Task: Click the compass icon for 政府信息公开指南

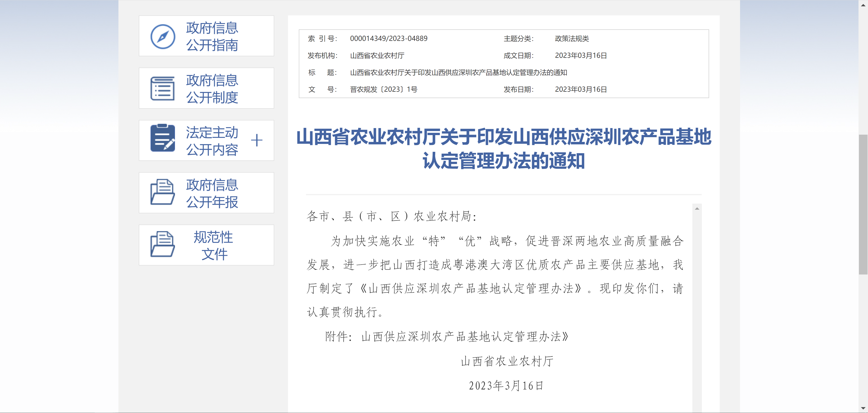Action: 163,36
